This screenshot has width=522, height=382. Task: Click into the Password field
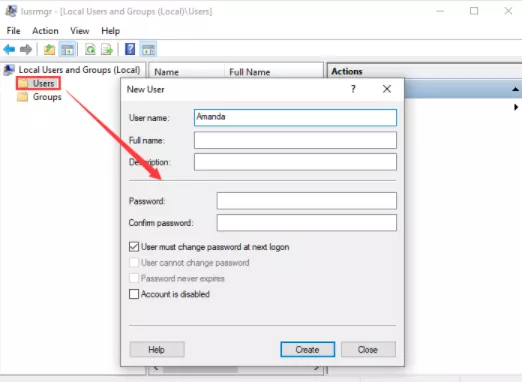[307, 201]
